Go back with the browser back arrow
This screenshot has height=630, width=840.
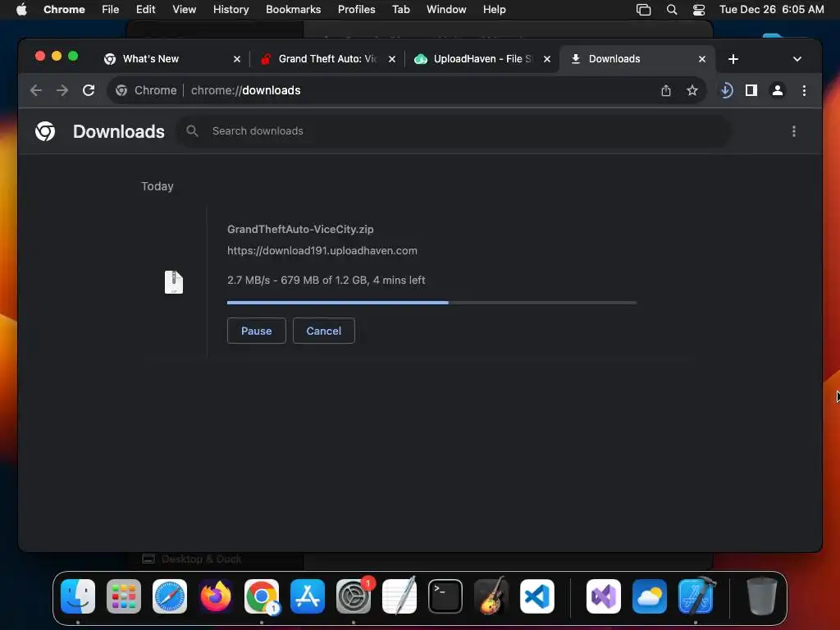click(x=36, y=90)
